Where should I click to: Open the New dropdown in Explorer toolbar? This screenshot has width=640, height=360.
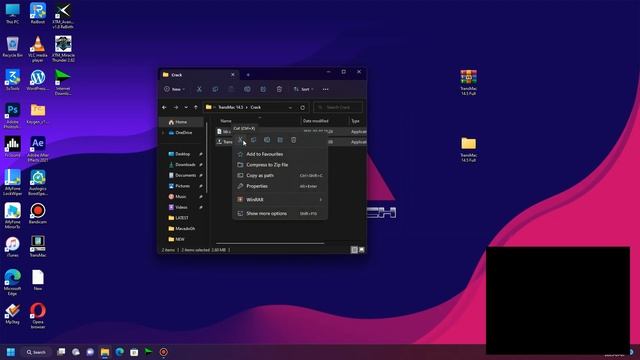coord(175,89)
